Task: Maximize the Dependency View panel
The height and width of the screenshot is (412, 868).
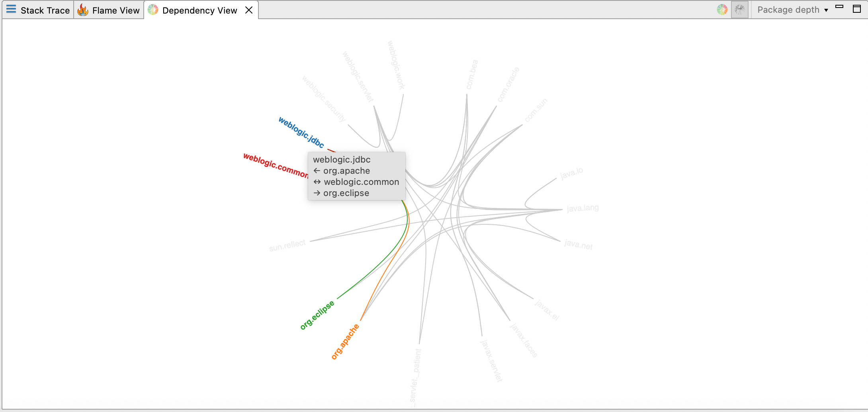Action: pyautogui.click(x=857, y=9)
